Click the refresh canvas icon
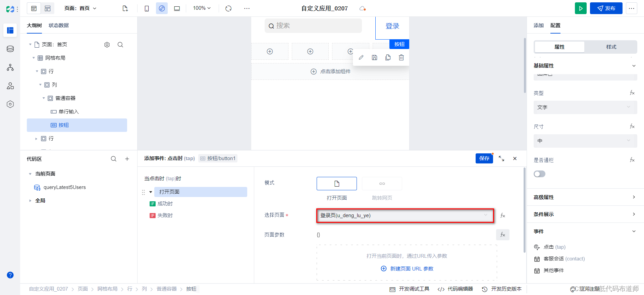The width and height of the screenshot is (644, 295). pos(228,8)
